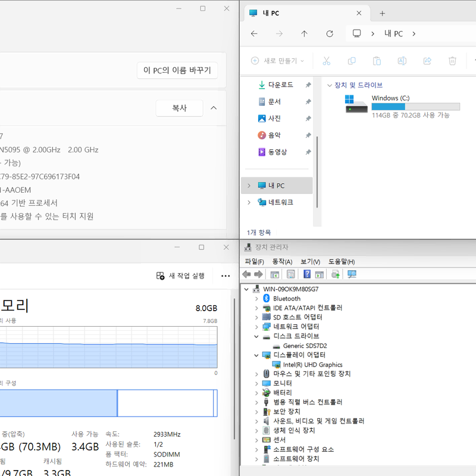
Task: Expand 마우스 및 기타 포인팅 장치 node
Action: pos(256,374)
